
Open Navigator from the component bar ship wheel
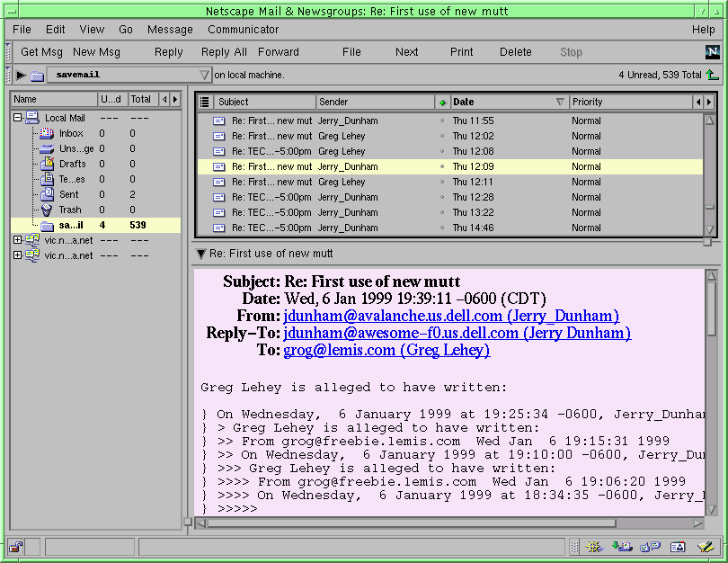coord(594,547)
